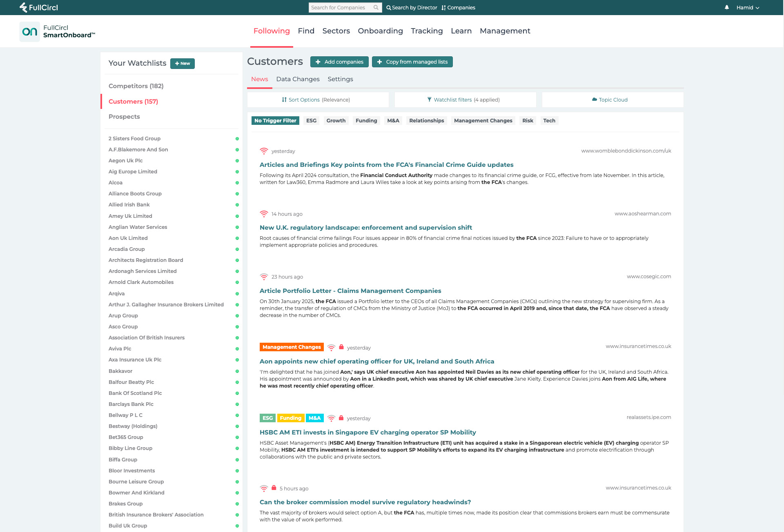
Task: Click the notification bell icon
Action: pos(727,7)
